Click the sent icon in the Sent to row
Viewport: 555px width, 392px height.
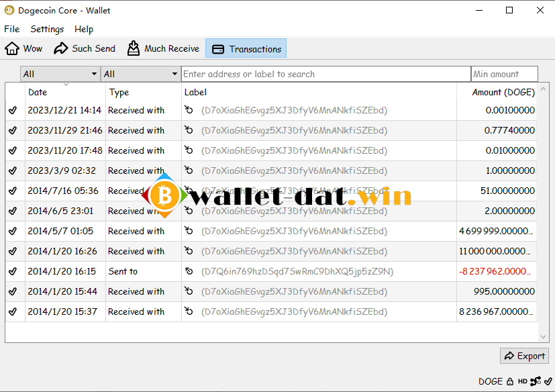point(189,271)
